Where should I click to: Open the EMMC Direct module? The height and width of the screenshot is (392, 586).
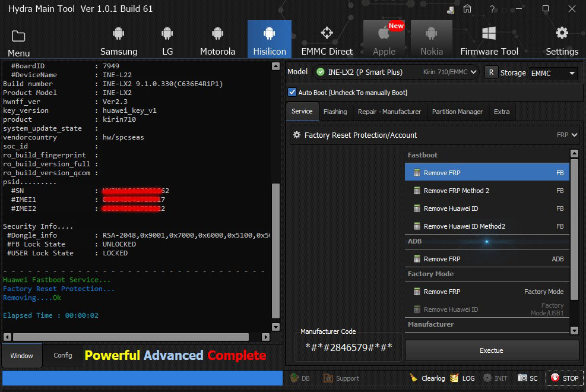pos(327,40)
